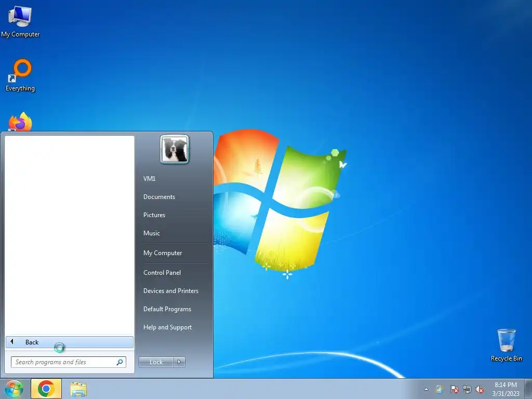This screenshot has height=399, width=532.
Task: Open the Recycle Bin on the desktop
Action: [506, 345]
